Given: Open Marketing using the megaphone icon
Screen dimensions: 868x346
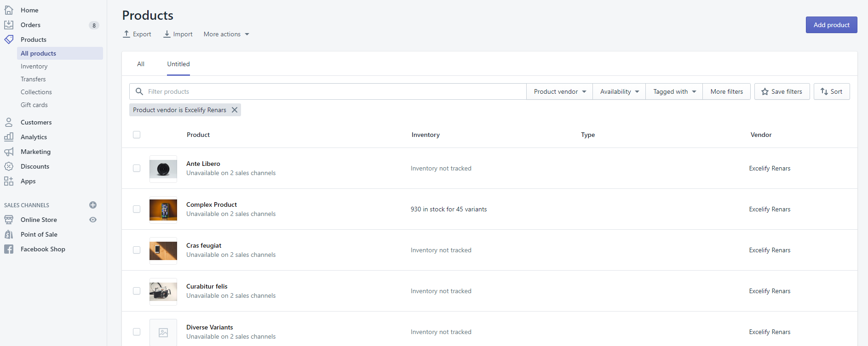Looking at the screenshot, I should [x=9, y=152].
